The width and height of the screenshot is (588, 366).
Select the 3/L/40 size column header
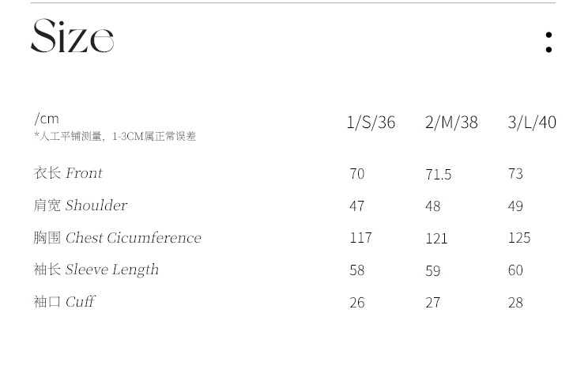[x=532, y=122]
